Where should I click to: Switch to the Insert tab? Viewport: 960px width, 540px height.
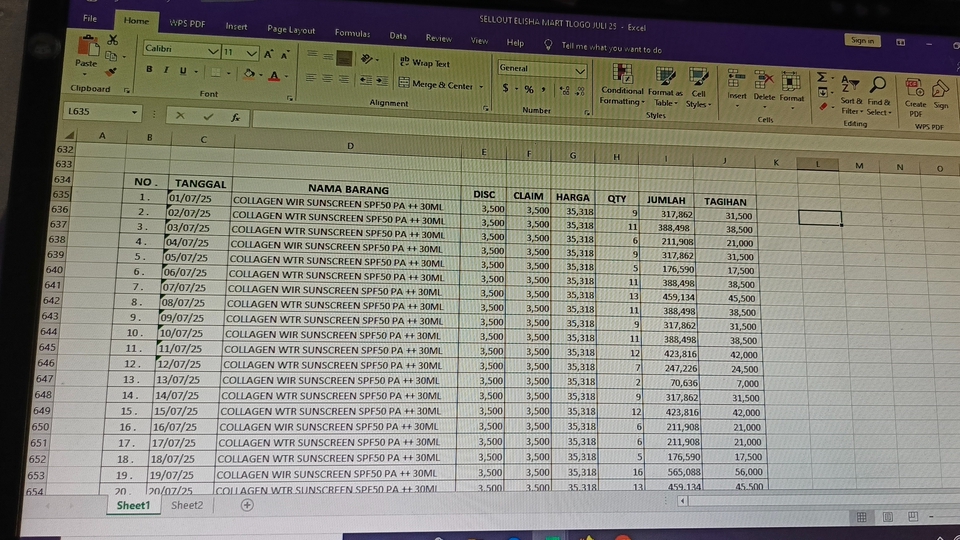tap(236, 26)
